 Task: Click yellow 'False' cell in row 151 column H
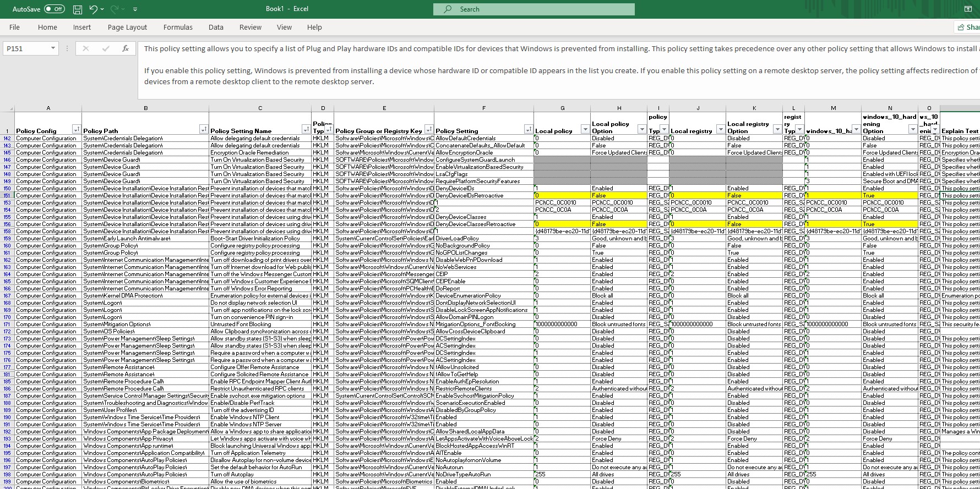(x=619, y=195)
